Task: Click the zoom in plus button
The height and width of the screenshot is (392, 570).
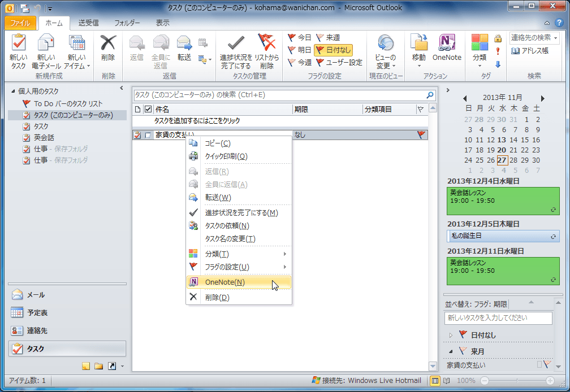Action: [x=550, y=381]
